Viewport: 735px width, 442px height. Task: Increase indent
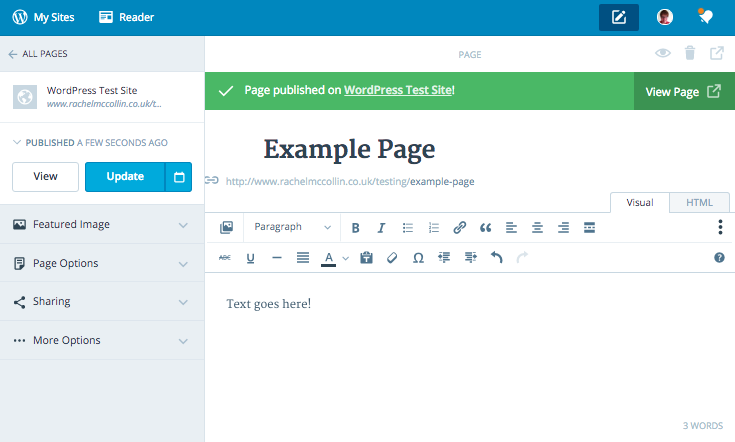coord(471,257)
